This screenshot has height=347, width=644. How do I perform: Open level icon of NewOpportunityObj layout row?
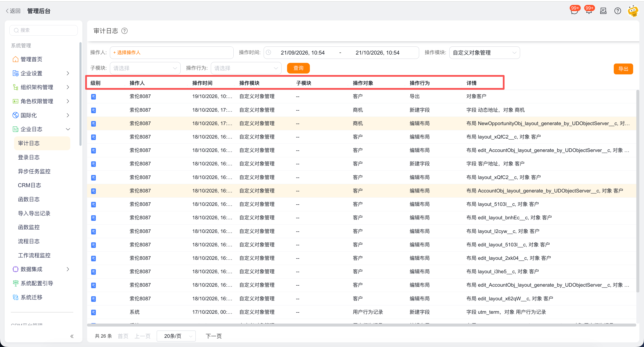point(93,124)
